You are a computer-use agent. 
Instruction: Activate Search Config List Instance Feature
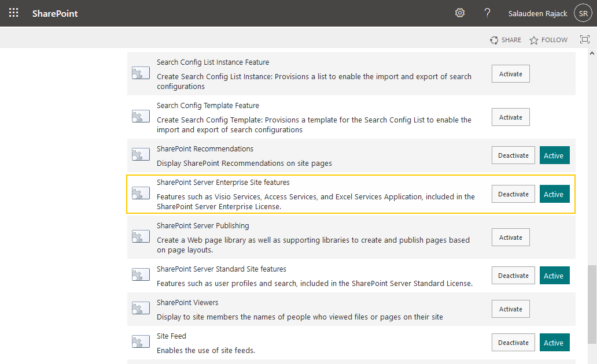click(x=510, y=73)
